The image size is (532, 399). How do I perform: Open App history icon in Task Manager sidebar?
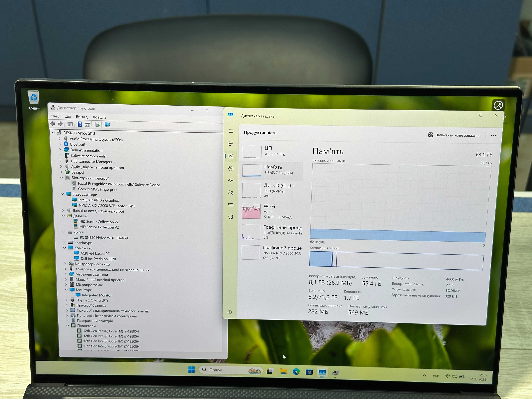point(231,168)
